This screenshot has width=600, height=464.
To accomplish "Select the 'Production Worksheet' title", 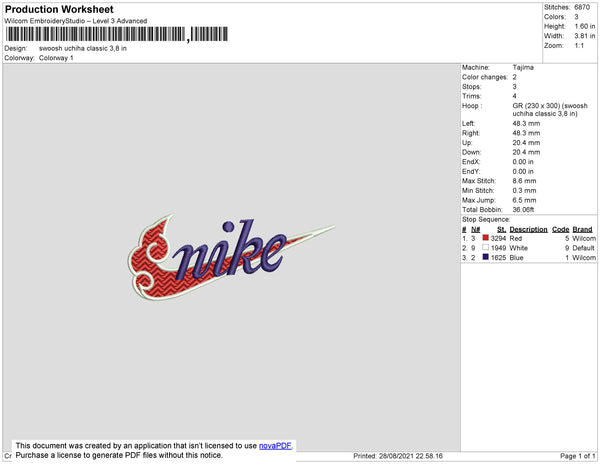I will [x=59, y=9].
